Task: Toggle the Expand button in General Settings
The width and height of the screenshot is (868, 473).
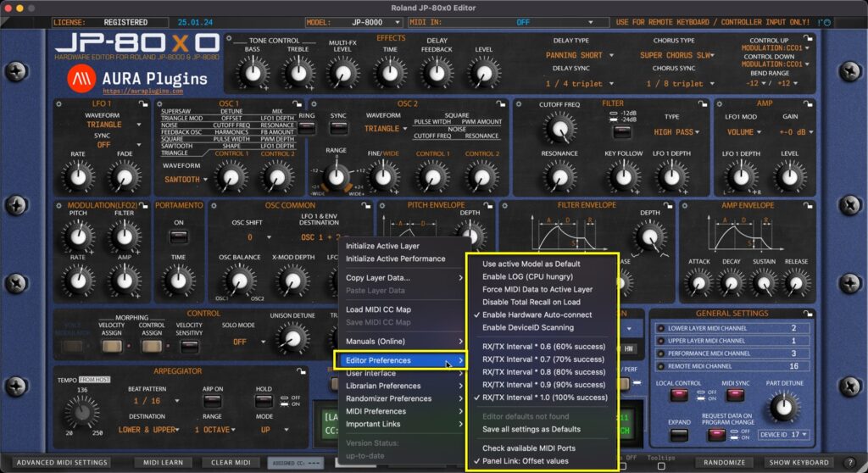Action: point(679,435)
